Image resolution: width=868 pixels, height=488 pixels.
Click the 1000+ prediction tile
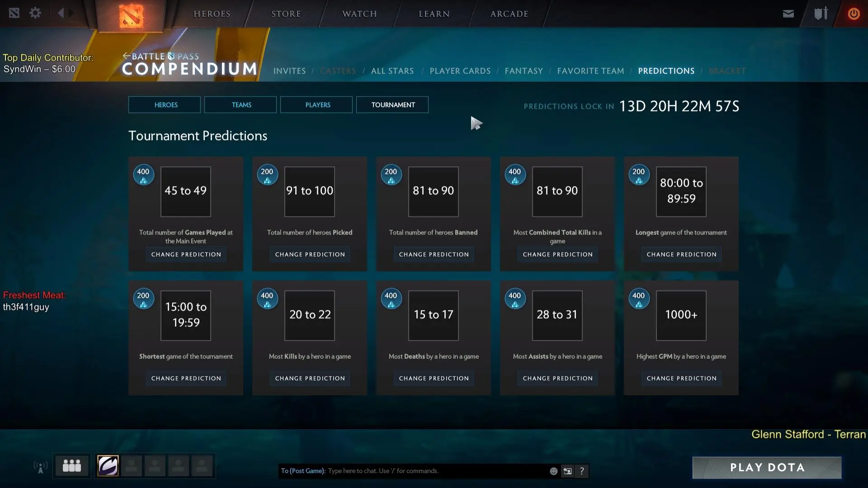[681, 315]
